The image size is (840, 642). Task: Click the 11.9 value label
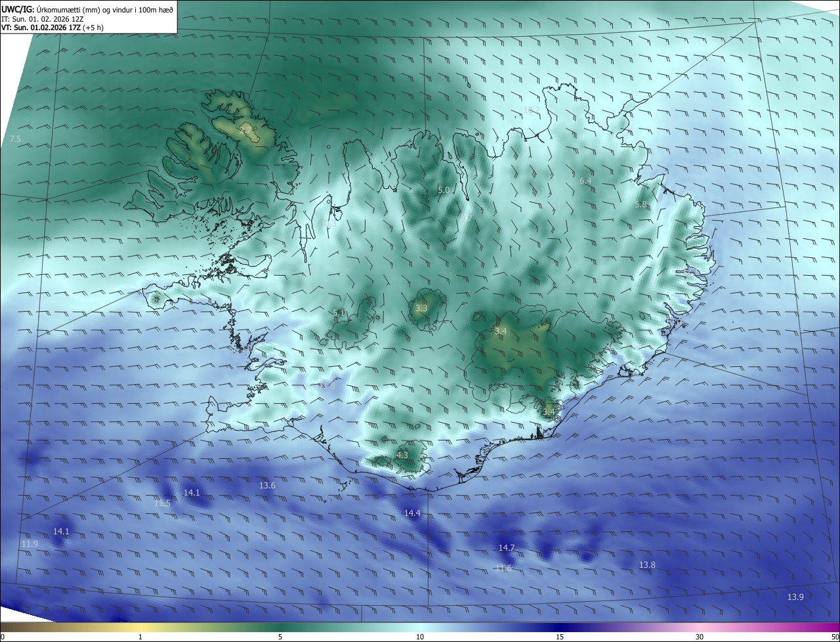30,544
